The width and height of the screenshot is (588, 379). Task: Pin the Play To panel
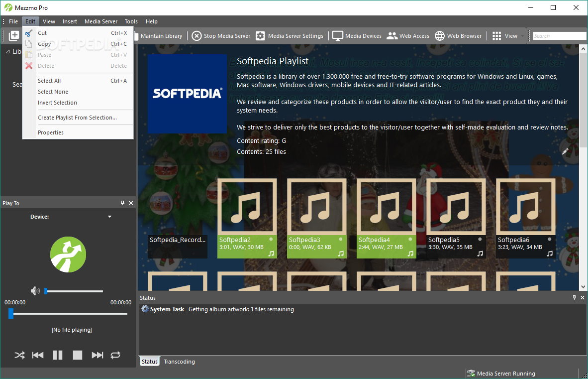pyautogui.click(x=123, y=203)
